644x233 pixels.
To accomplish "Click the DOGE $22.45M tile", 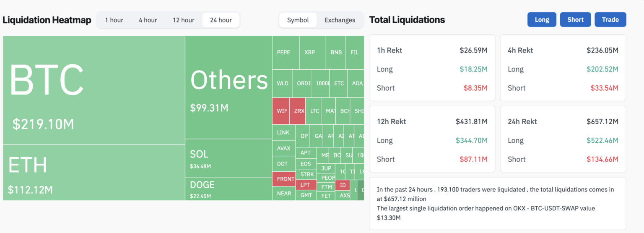I will (229, 189).
